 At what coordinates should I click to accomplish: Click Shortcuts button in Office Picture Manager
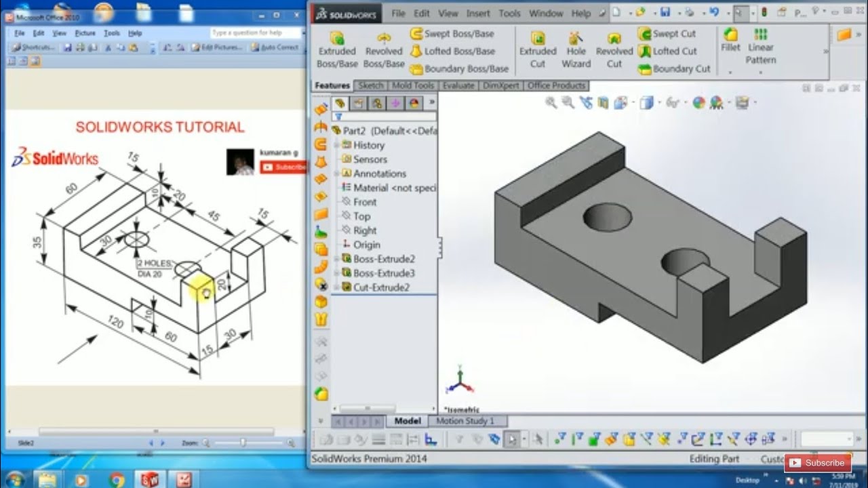click(34, 47)
